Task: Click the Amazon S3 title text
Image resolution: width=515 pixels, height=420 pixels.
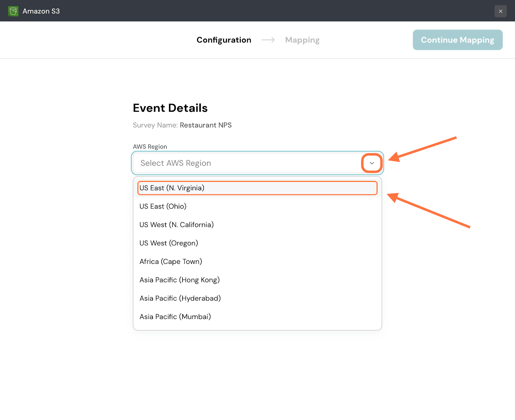Action: 41,11
